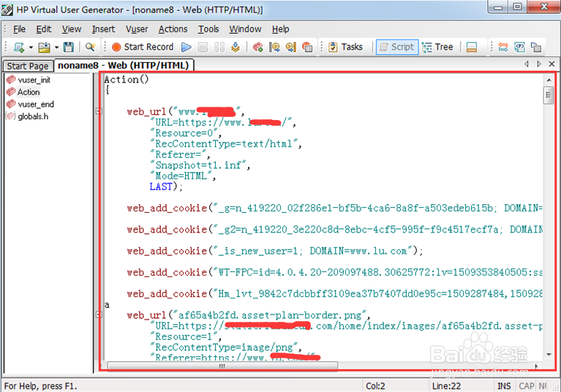Click the Create new action icon
561x392 pixels.
point(258,48)
